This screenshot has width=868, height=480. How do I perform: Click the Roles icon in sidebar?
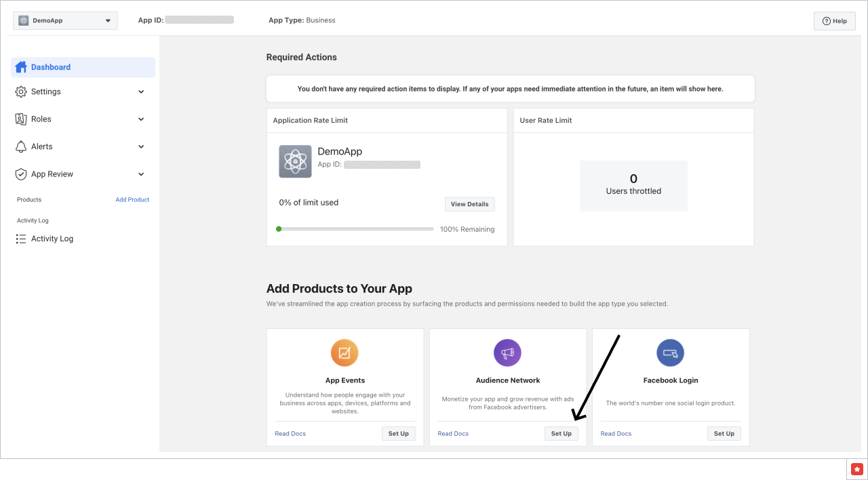point(20,119)
